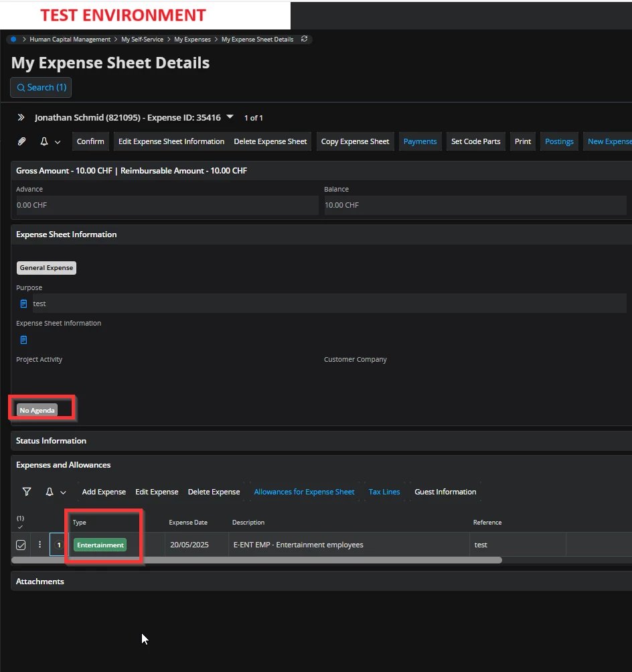The image size is (632, 672).
Task: Click Set Code Parts button
Action: pyautogui.click(x=476, y=141)
